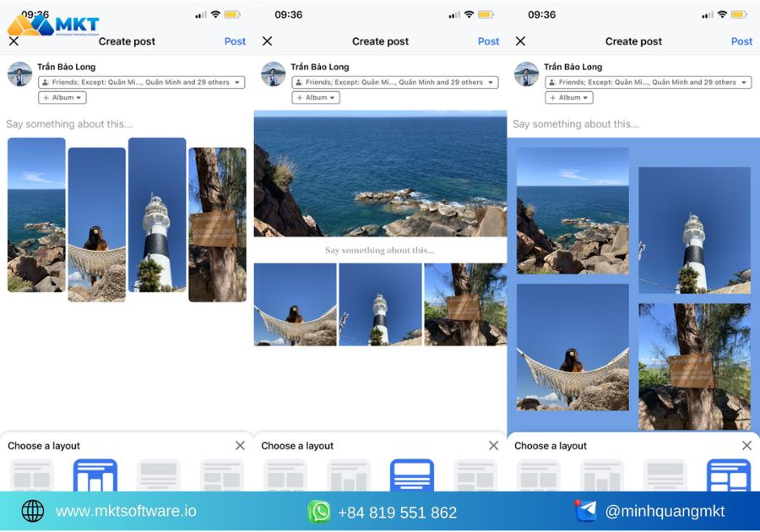
Task: Open tree sign thumbnail in middle phone
Action: point(465,304)
